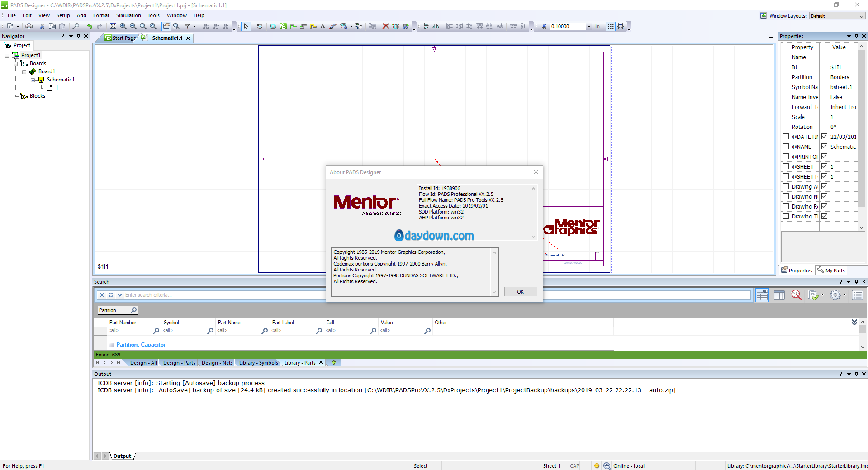Open the search criteria history dropdown
868x470 pixels.
pyautogui.click(x=120, y=295)
